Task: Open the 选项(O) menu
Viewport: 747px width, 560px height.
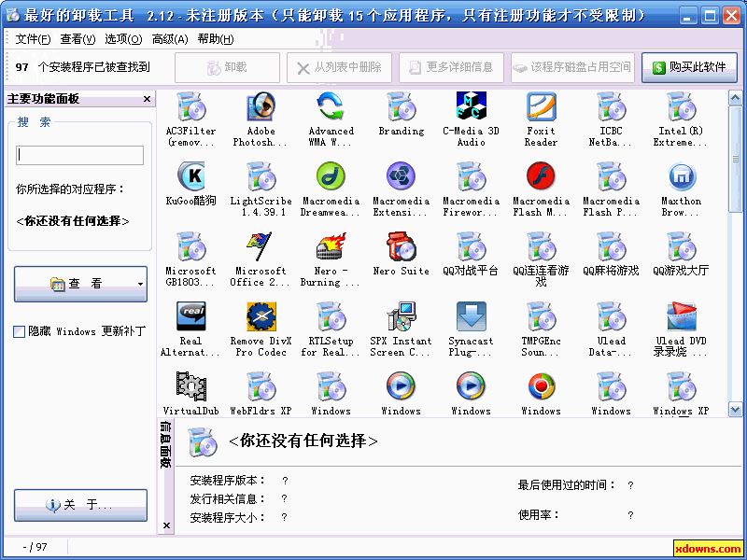Action: [x=123, y=39]
